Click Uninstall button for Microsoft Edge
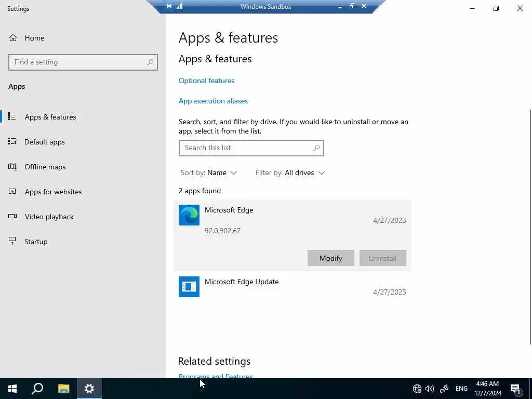532x399 pixels. pos(383,258)
